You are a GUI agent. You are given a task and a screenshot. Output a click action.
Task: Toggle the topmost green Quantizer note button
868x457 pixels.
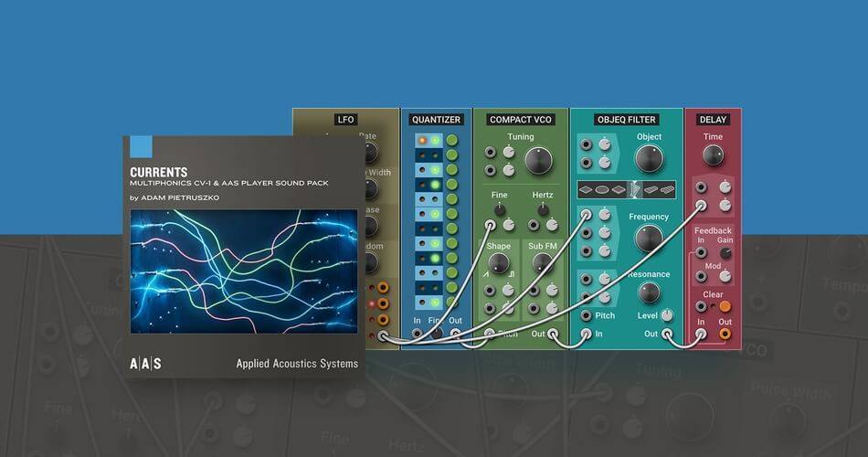tap(452, 140)
